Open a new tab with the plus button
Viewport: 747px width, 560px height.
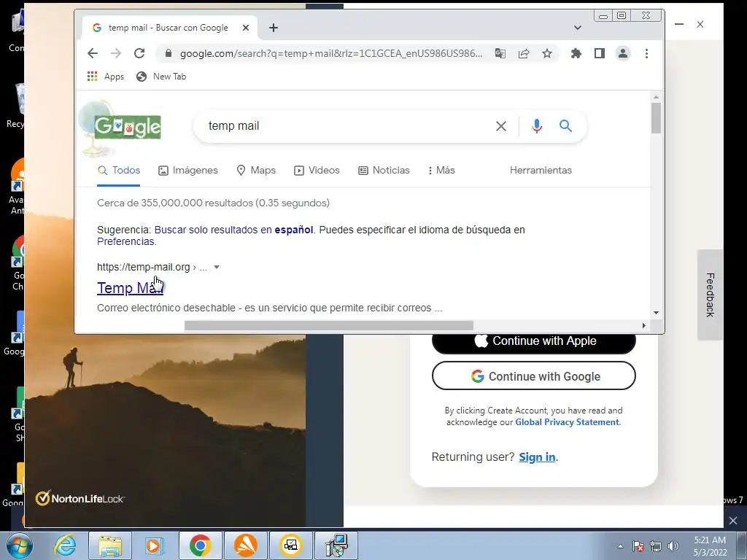click(x=274, y=28)
